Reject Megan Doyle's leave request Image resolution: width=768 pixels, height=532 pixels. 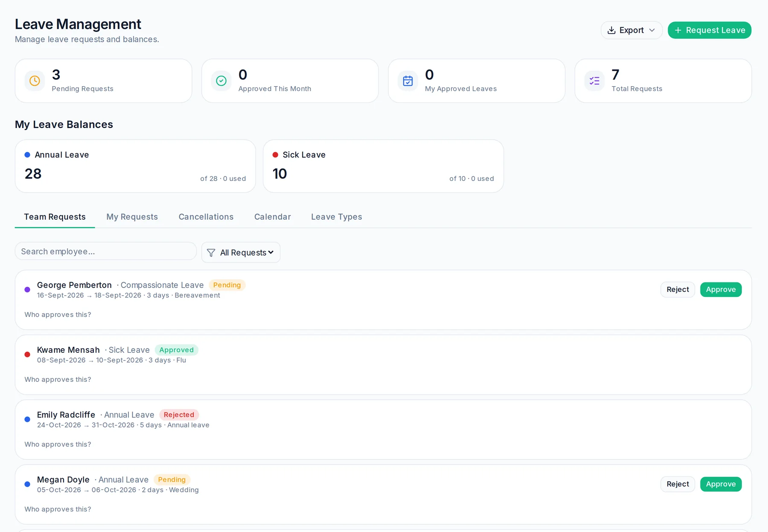pos(678,484)
